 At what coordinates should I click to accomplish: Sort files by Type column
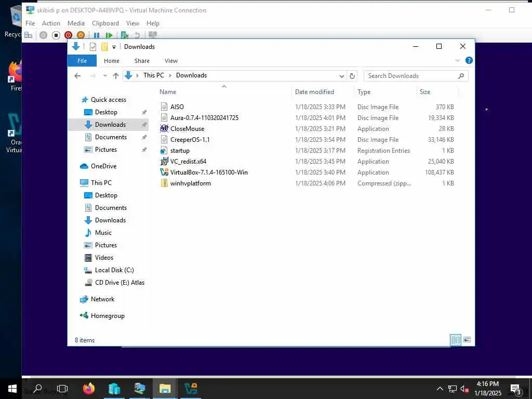364,91
